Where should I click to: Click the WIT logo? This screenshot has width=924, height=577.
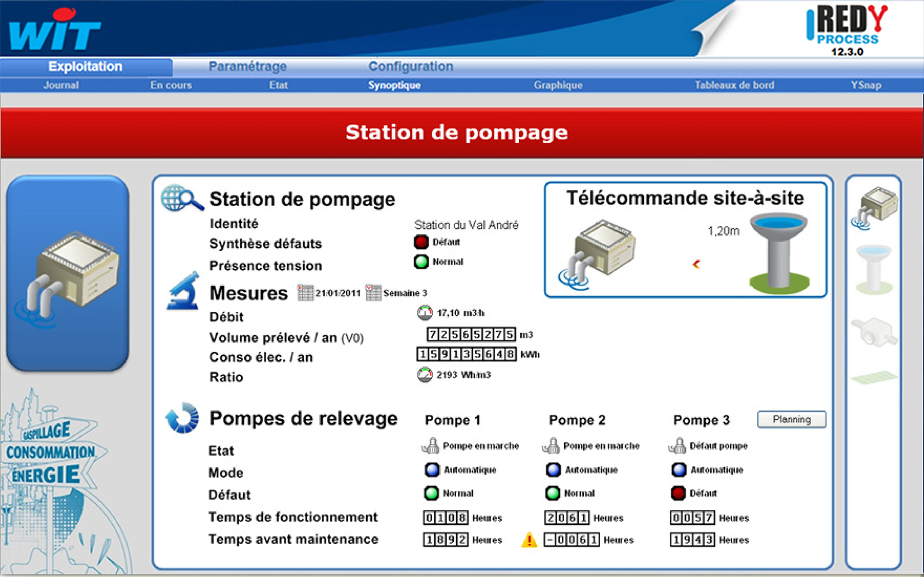[54, 30]
